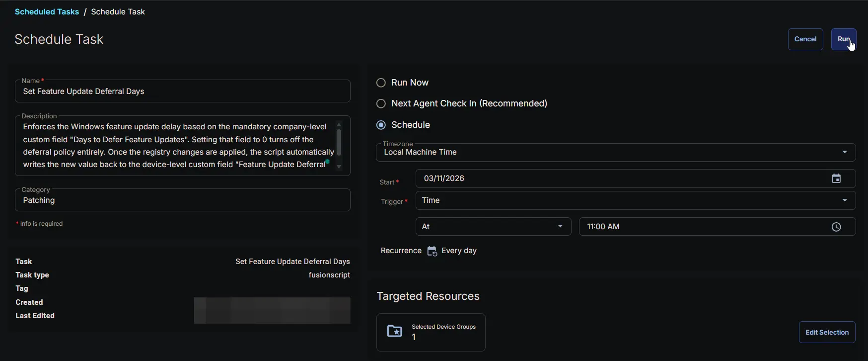The width and height of the screenshot is (868, 361).
Task: Click the Recurrence calendar icon
Action: [x=432, y=251]
